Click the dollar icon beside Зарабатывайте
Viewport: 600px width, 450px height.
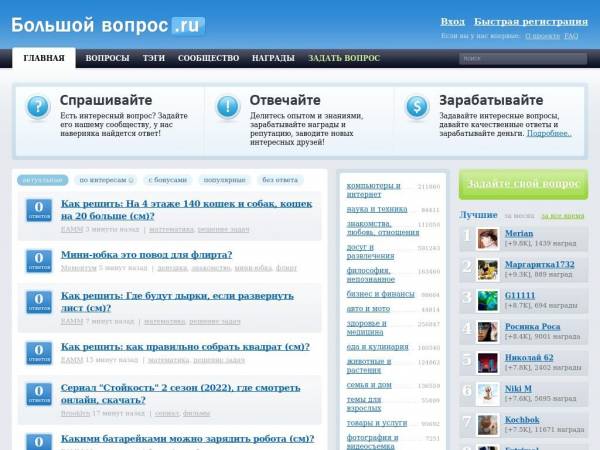(417, 107)
